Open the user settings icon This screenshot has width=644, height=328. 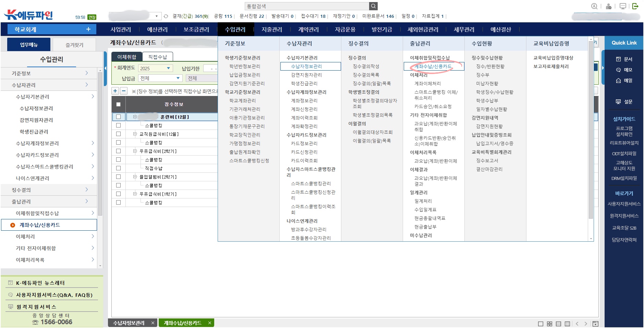tap(609, 6)
